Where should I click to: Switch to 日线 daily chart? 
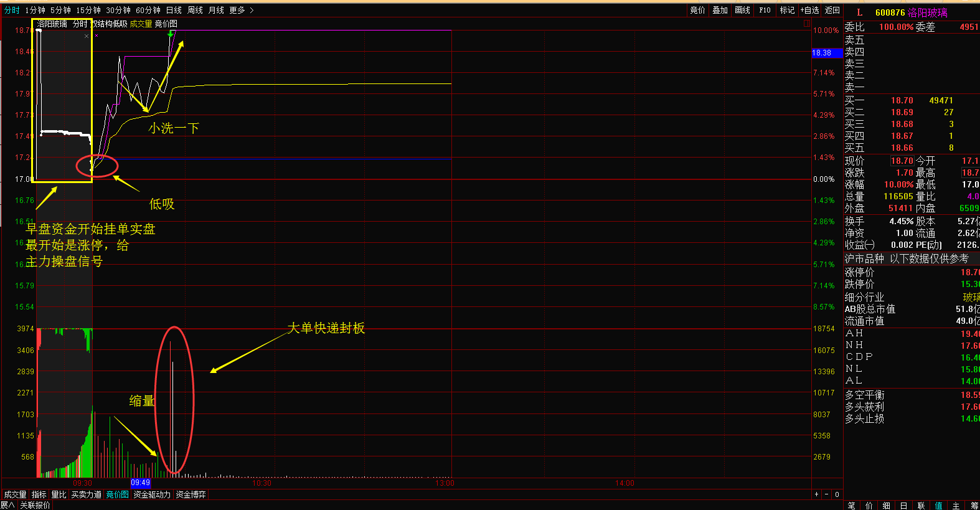(174, 10)
